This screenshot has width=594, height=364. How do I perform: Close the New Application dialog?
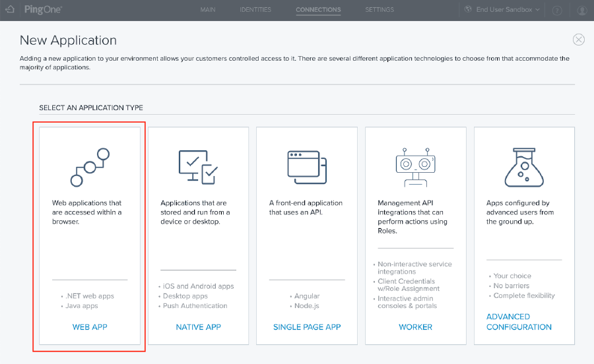(x=578, y=40)
